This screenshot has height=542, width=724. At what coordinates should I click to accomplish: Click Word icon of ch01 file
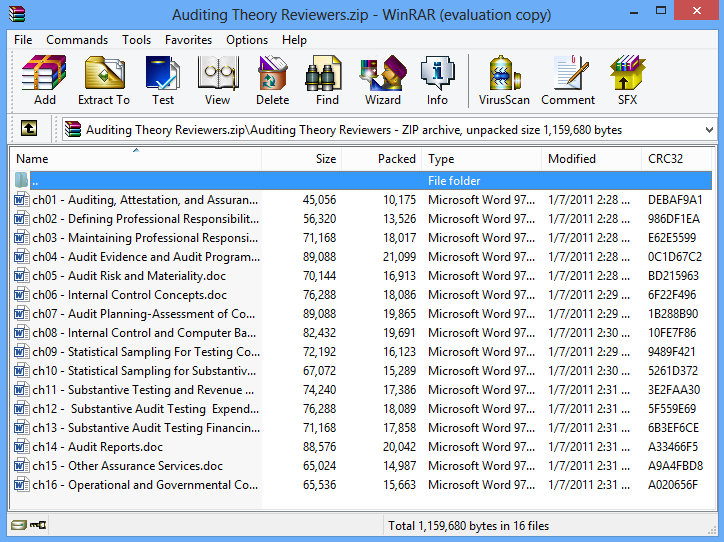21,200
